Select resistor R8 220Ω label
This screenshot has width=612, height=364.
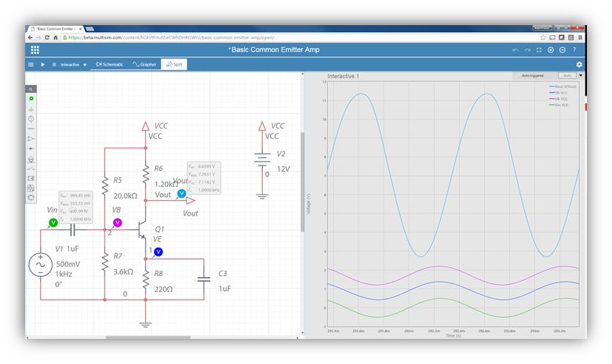click(x=163, y=289)
